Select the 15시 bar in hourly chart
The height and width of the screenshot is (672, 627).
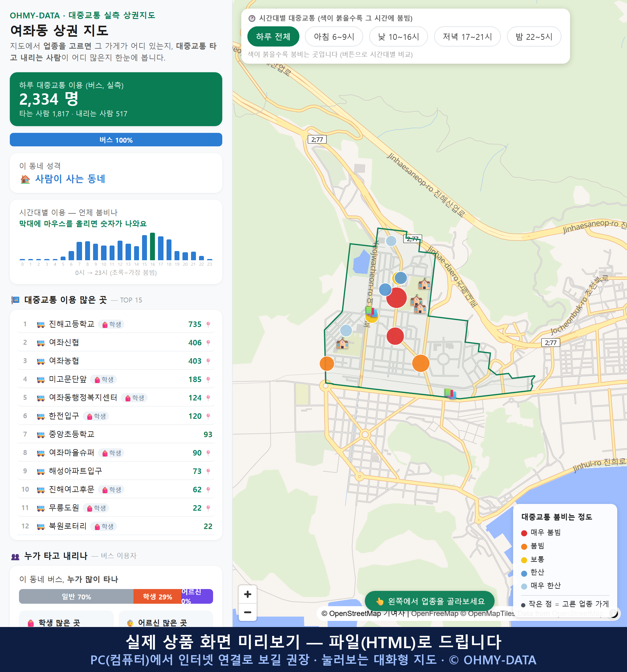click(x=144, y=247)
